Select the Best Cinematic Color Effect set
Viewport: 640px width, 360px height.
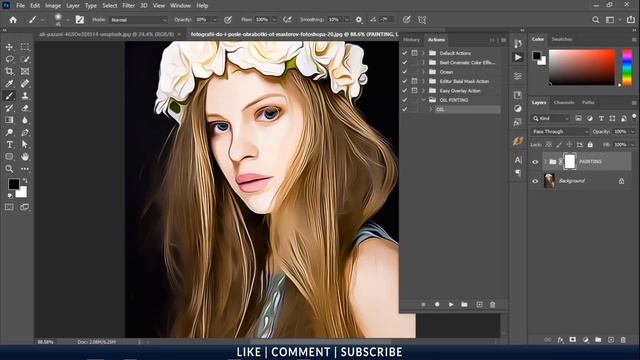468,62
